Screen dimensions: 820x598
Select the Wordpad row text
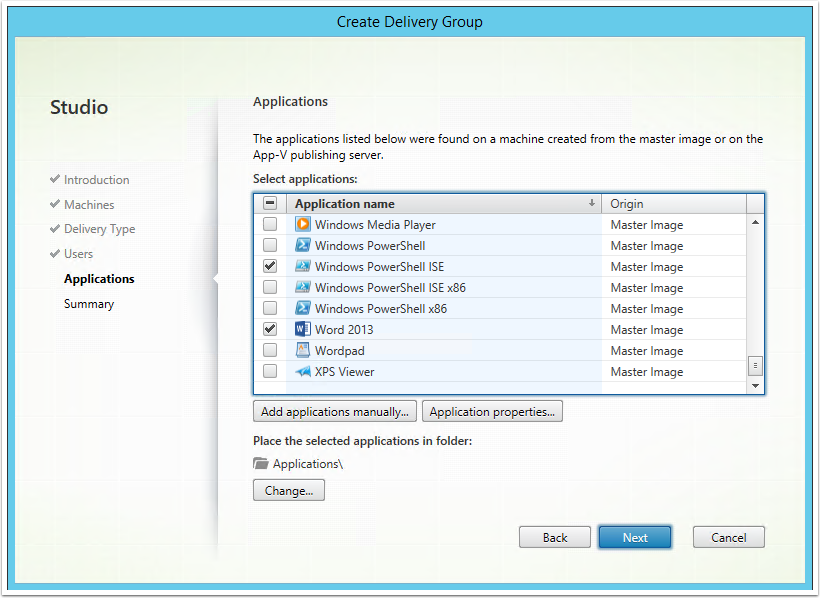tap(339, 351)
